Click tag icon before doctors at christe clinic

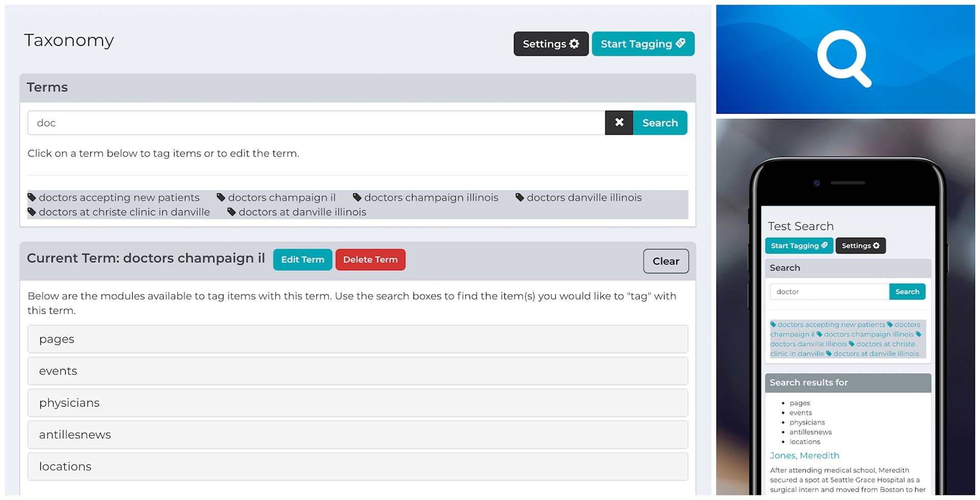pos(32,212)
